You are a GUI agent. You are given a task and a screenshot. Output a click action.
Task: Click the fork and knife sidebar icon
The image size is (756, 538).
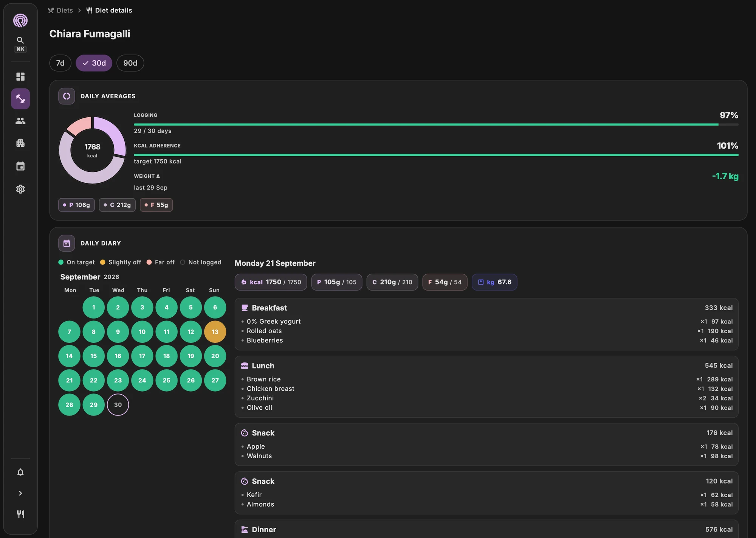pyautogui.click(x=20, y=514)
